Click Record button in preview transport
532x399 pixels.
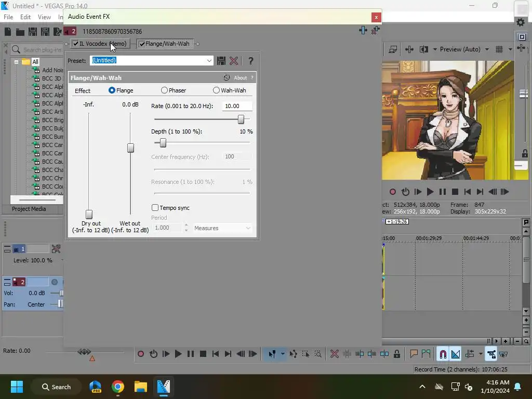(393, 192)
